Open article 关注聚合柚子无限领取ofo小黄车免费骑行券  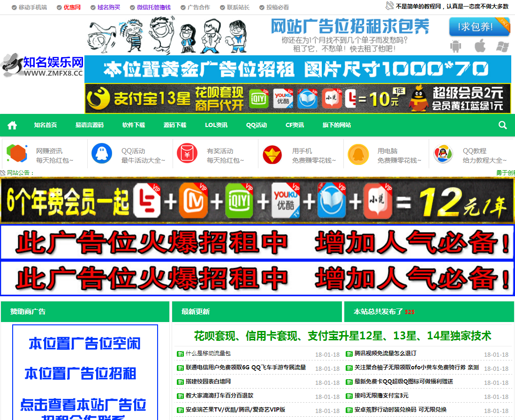pyautogui.click(x=417, y=367)
